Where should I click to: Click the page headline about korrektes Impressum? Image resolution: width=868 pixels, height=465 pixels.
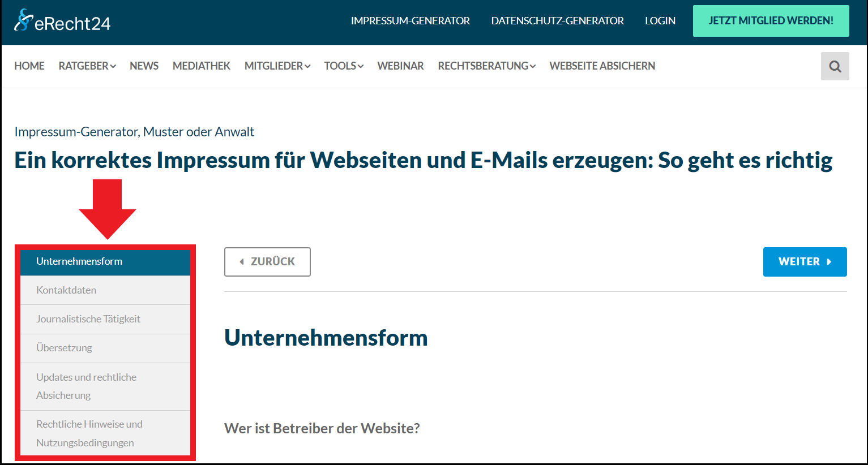tap(424, 160)
